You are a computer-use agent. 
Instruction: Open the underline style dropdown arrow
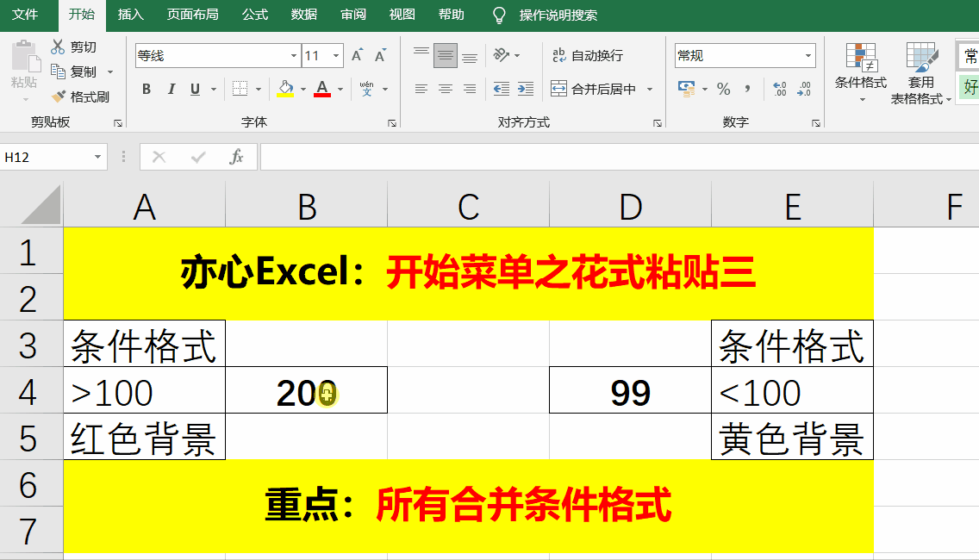[x=214, y=90]
